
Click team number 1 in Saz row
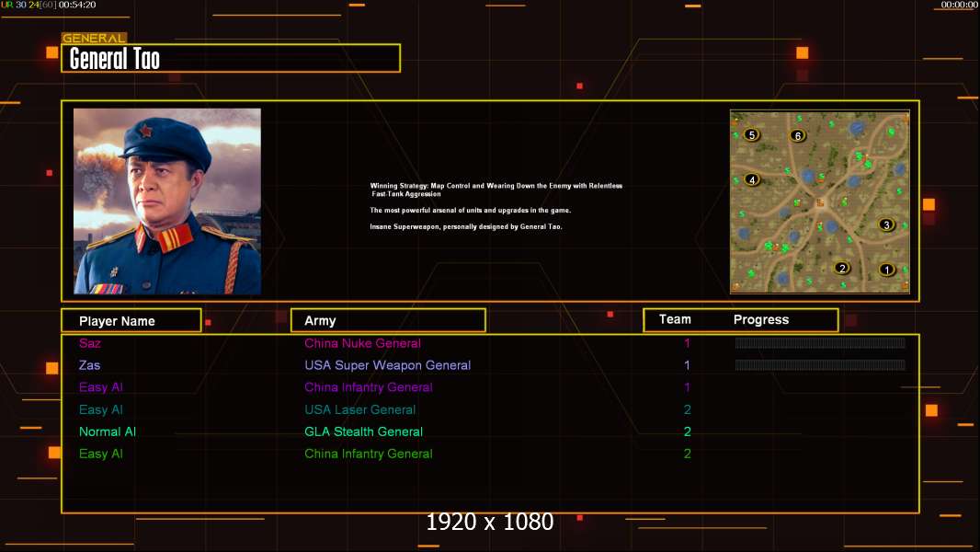(x=687, y=343)
